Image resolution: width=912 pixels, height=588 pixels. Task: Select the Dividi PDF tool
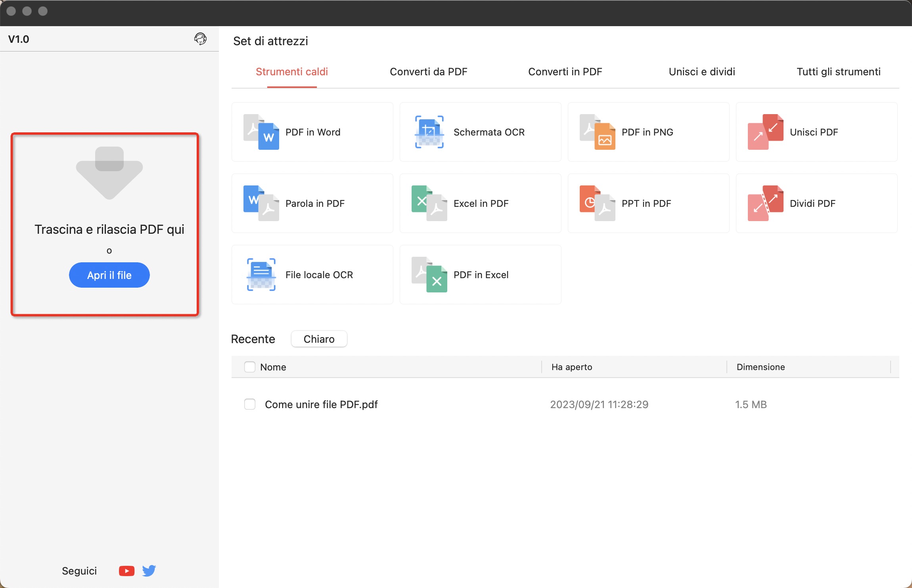816,203
